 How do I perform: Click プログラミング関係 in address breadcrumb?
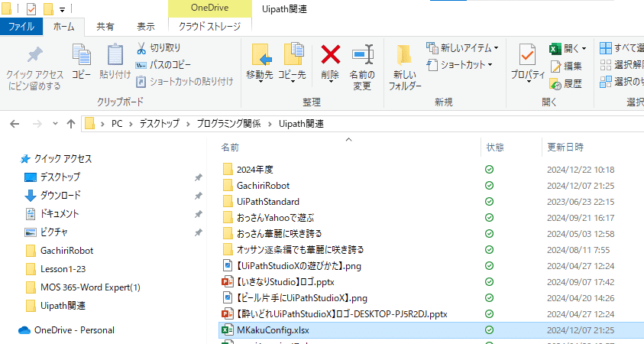pos(228,124)
